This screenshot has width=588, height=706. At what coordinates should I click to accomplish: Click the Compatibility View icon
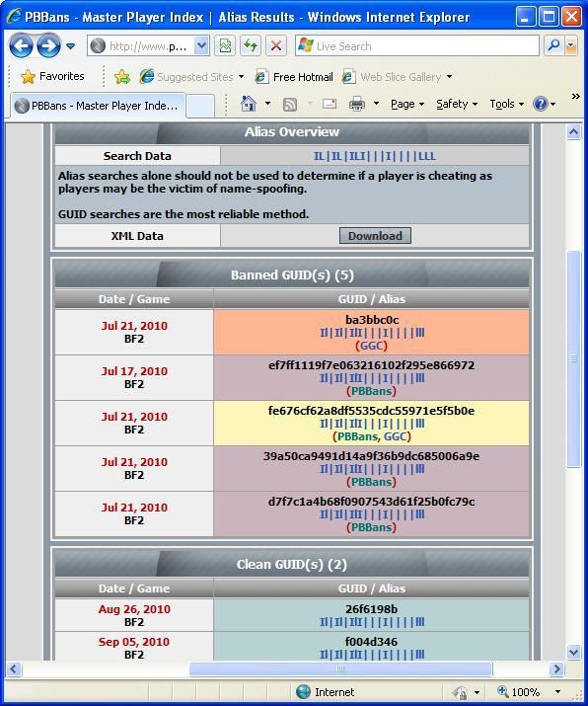click(225, 46)
